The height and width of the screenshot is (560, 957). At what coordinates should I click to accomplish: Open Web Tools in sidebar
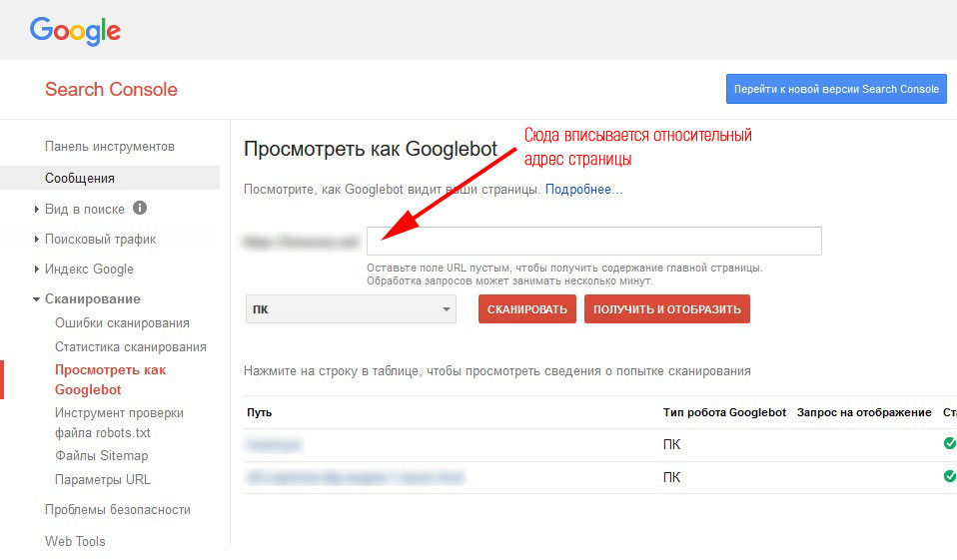(75, 541)
